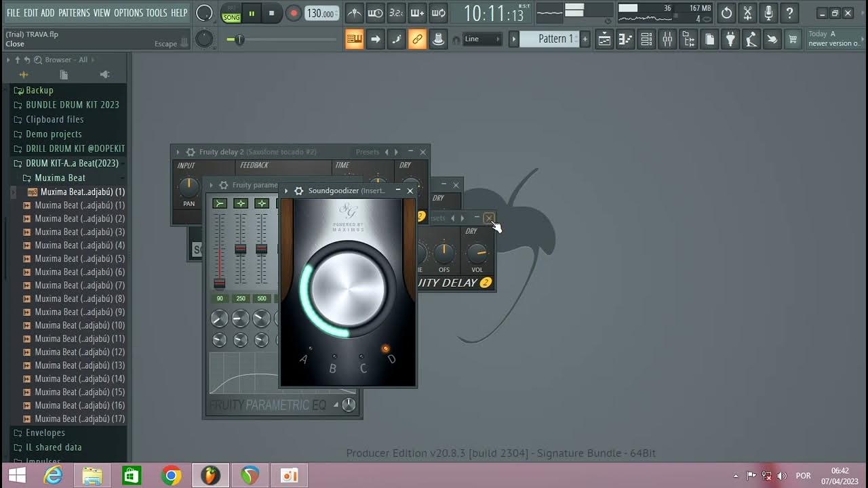Image resolution: width=868 pixels, height=488 pixels.
Task: Toggle typing keyboard to piano button
Action: (x=354, y=39)
